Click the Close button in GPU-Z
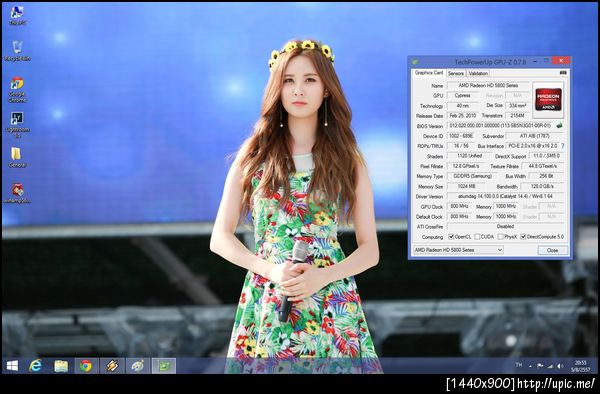The width and height of the screenshot is (600, 394). pos(552,250)
